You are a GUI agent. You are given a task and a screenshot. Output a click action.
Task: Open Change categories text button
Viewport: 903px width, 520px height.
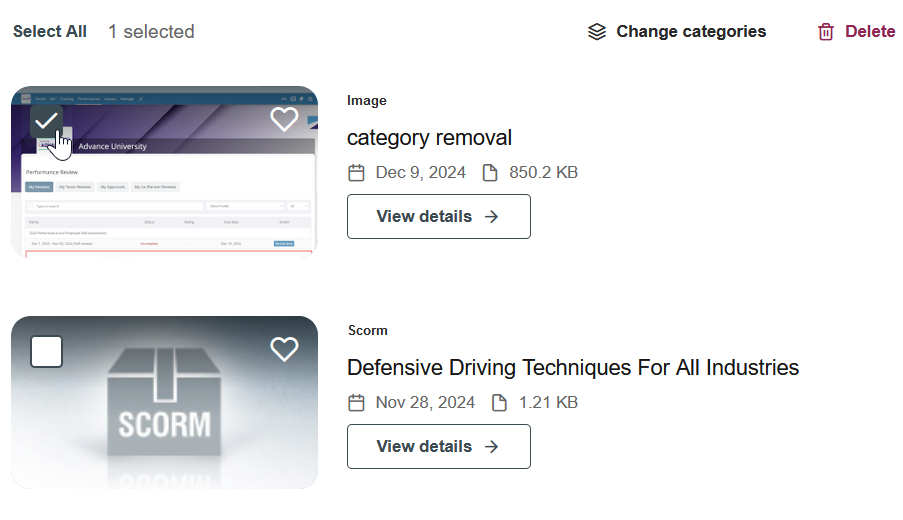tap(691, 32)
